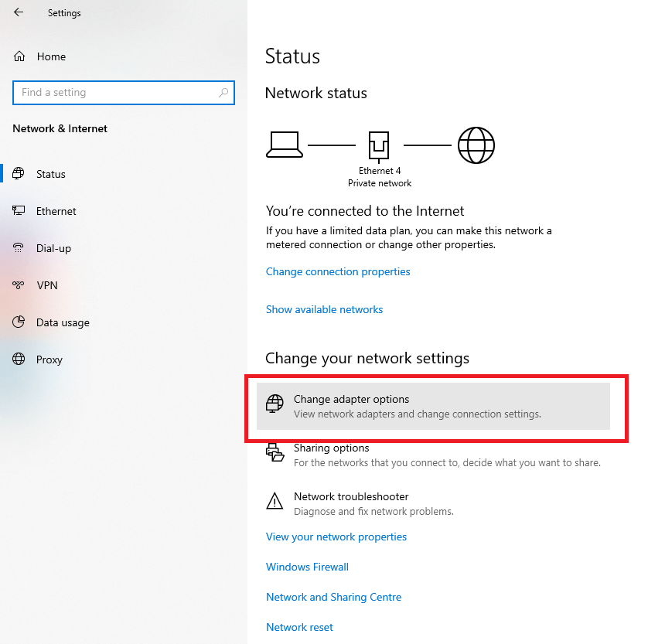Viewport: 648px width, 644px height.
Task: Click the Ethernet monitor icon in sidebar
Action: 19,211
